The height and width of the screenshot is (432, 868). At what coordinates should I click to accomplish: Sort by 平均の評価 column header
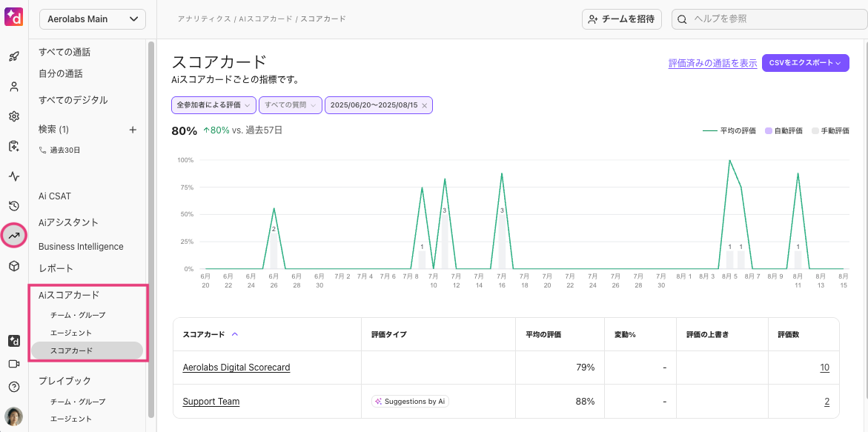[543, 334]
